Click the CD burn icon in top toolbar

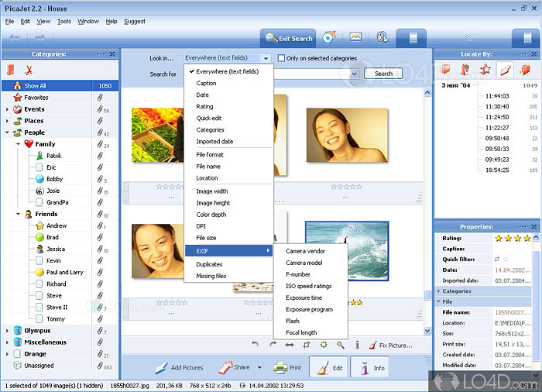tap(328, 37)
